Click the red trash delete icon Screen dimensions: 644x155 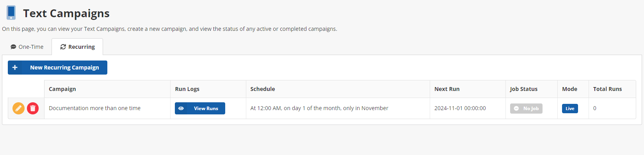pos(33,108)
